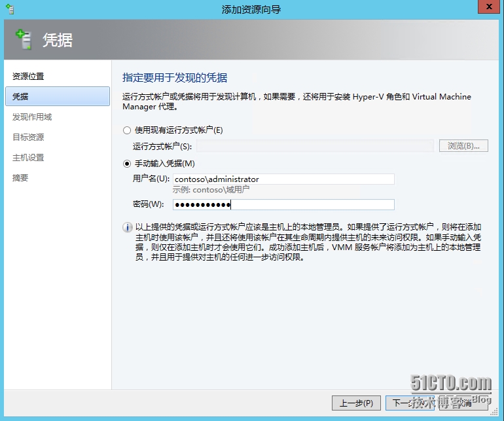Viewport: 504px width, 421px height.
Task: Click the 示例: contoso\域用户 hint text
Action: (211, 190)
